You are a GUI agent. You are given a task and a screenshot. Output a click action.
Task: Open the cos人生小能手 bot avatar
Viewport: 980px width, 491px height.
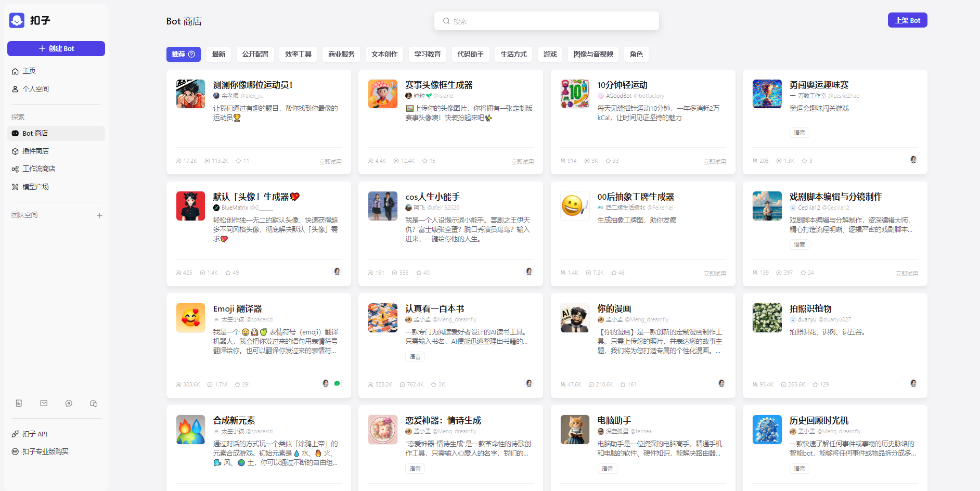point(383,205)
